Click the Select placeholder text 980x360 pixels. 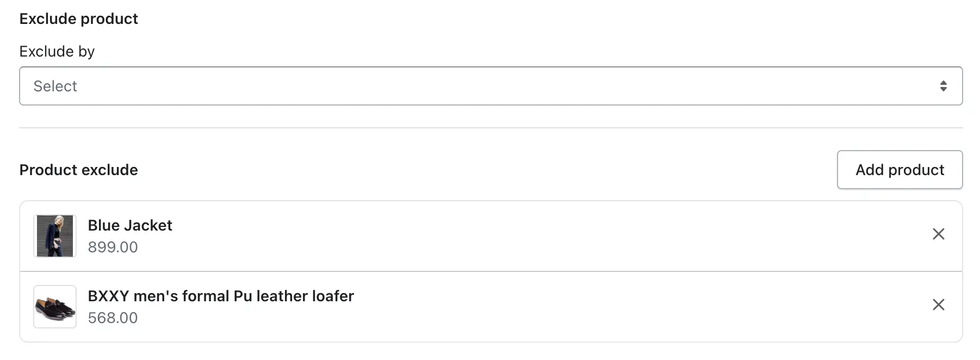point(55,86)
